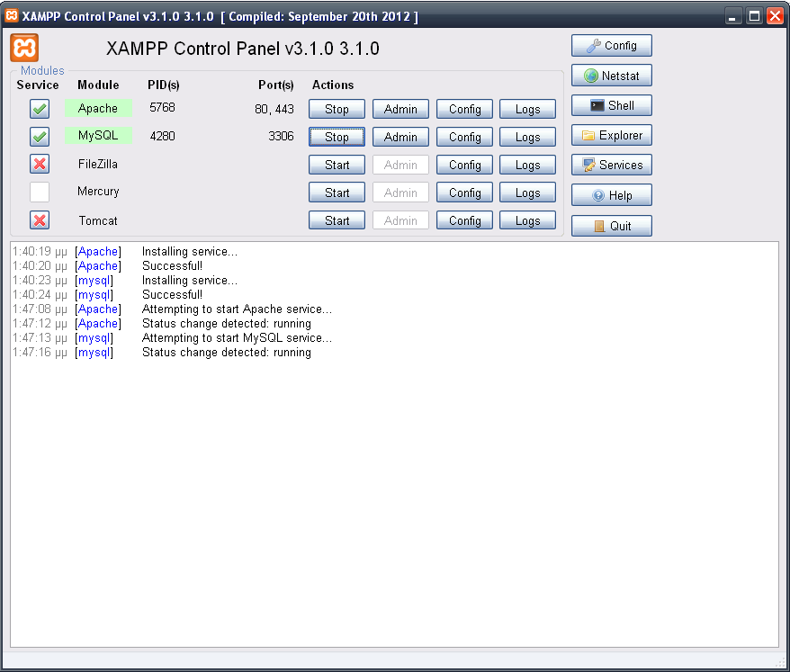Viewport: 790px width, 672px height.
Task: Maximize the XAMPP Control Panel window
Action: pyautogui.click(x=754, y=16)
